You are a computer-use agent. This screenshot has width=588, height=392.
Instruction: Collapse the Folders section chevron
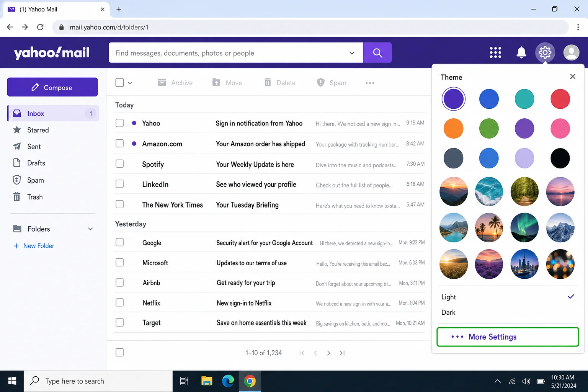pyautogui.click(x=90, y=229)
